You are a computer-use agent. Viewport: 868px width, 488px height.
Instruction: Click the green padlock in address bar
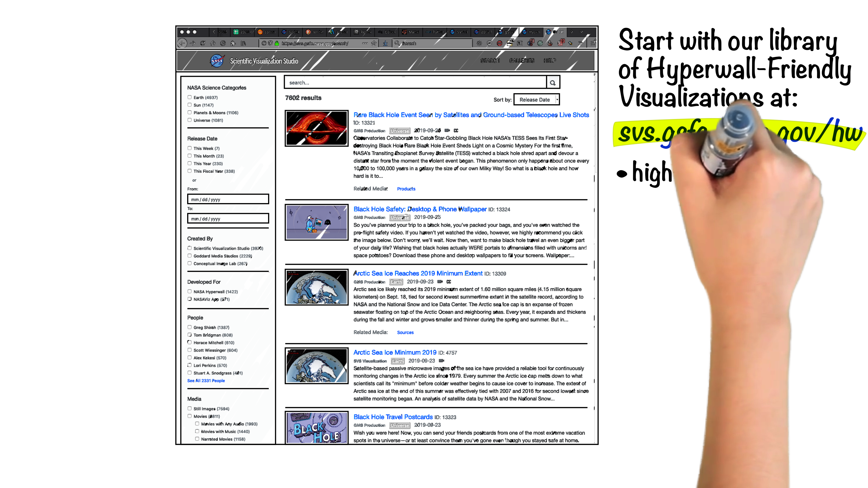tap(277, 43)
